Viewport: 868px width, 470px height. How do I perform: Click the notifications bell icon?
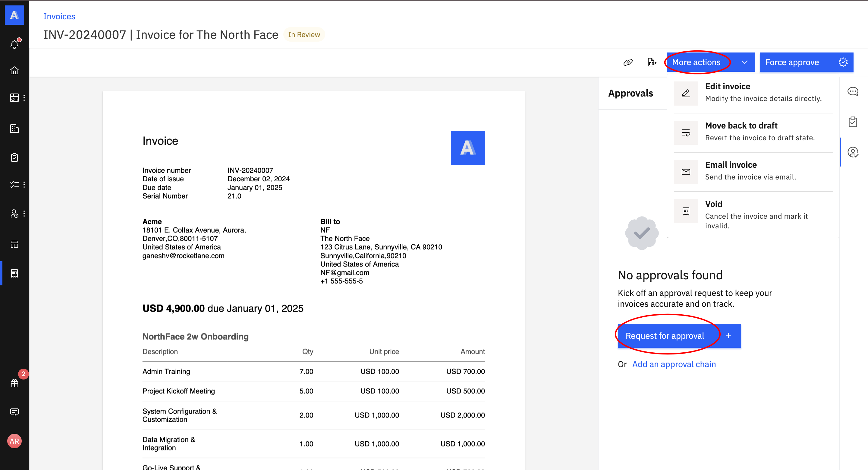tap(14, 44)
